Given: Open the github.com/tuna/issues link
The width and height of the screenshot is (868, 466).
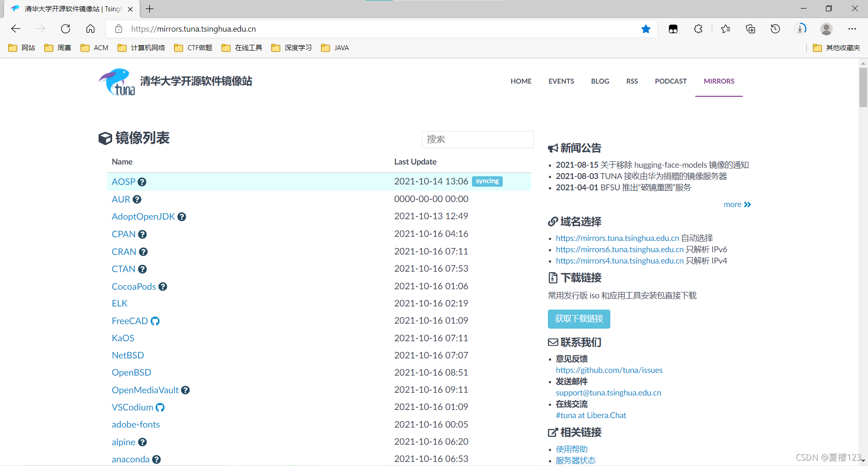Looking at the screenshot, I should point(609,370).
